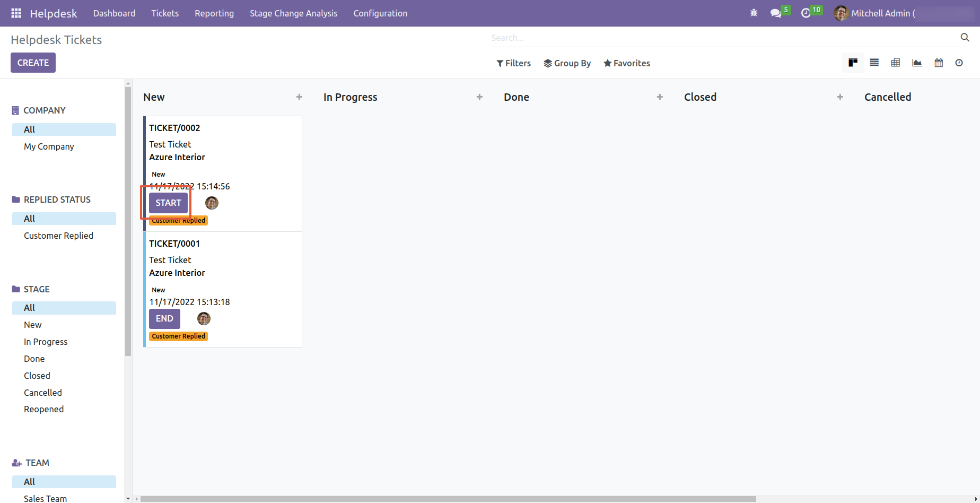Viewport: 980px width, 503px height.
Task: Click Azure Interior on TICKET/0002
Action: [177, 157]
